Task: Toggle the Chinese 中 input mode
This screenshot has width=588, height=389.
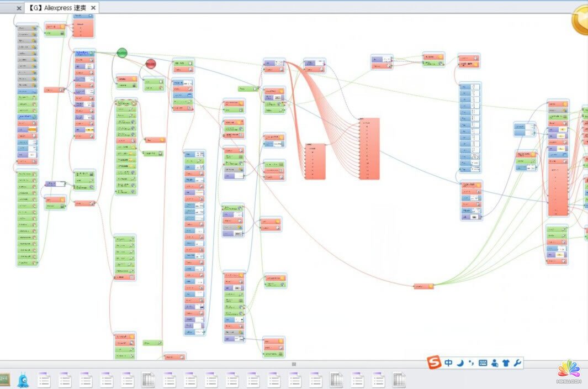Action: coord(448,363)
